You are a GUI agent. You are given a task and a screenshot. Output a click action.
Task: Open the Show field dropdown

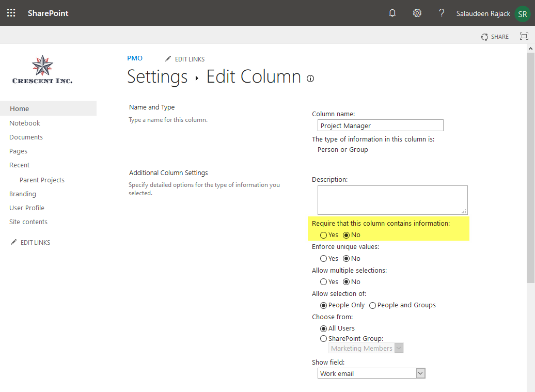click(x=421, y=373)
